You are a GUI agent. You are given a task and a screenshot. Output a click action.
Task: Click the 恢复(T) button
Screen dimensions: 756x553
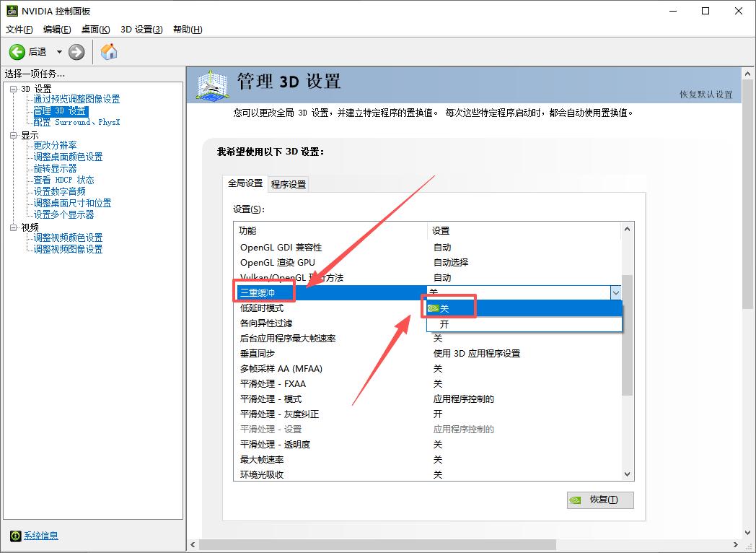600,500
